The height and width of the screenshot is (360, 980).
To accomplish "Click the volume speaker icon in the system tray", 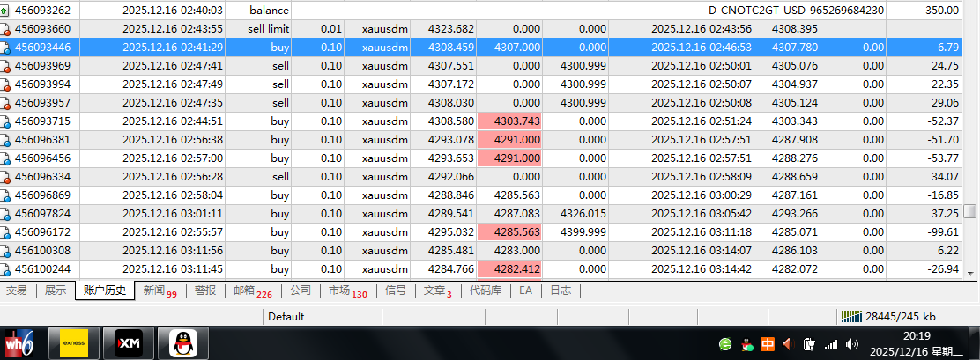I will 852,344.
